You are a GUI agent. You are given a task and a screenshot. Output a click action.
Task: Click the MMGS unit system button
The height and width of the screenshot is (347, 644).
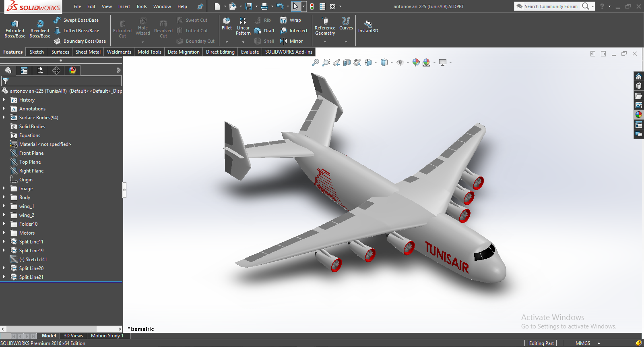582,343
